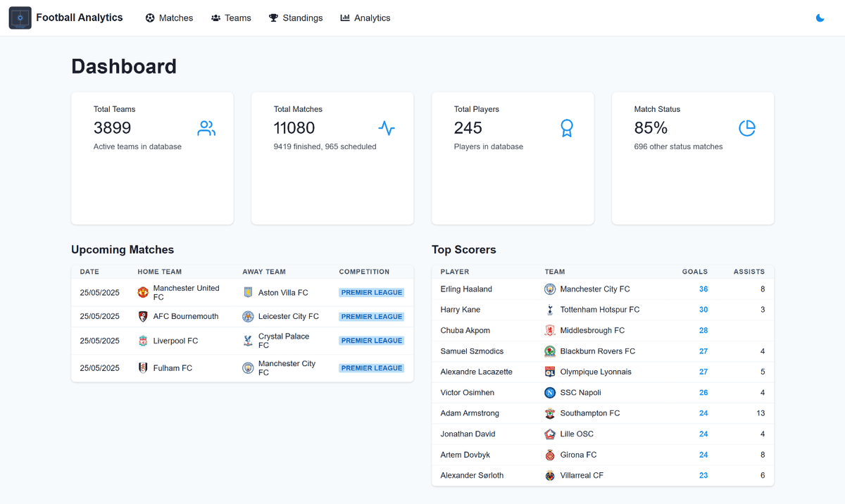Click the Tottenham Hotspur FC crest

coord(550,310)
